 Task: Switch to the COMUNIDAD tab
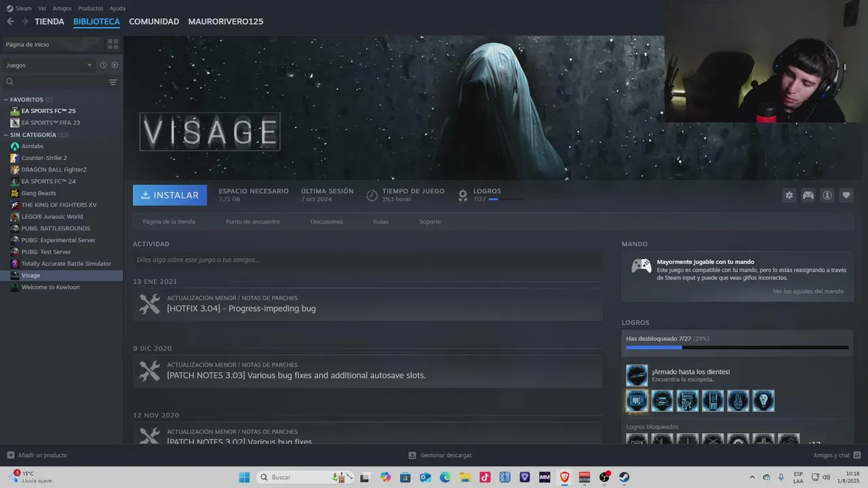[x=154, y=22]
